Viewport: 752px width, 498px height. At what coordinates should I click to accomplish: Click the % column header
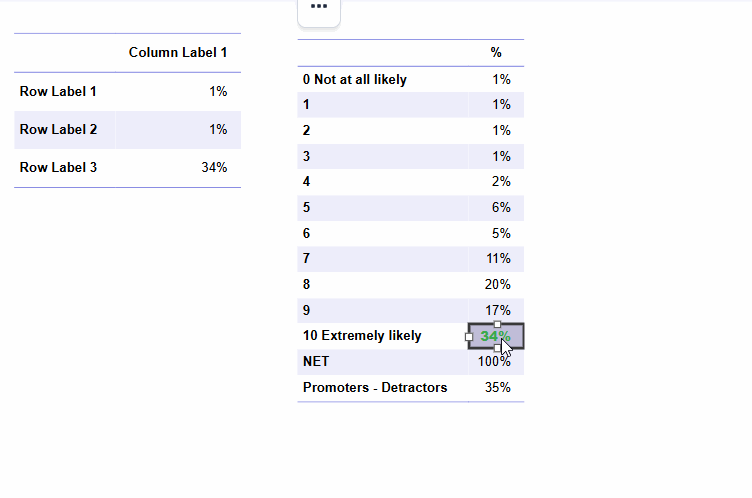pos(496,52)
